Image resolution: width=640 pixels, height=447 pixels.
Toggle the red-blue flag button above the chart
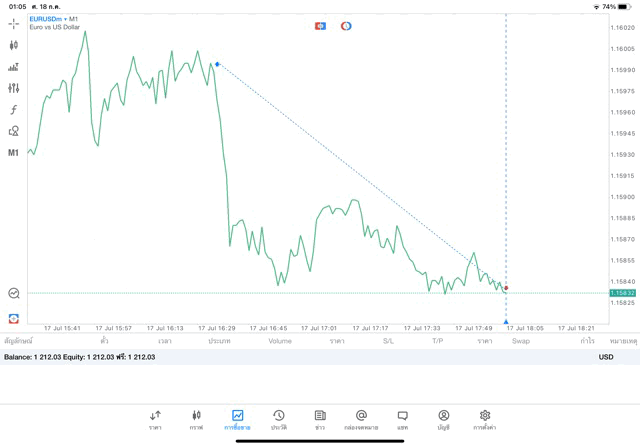(320, 26)
